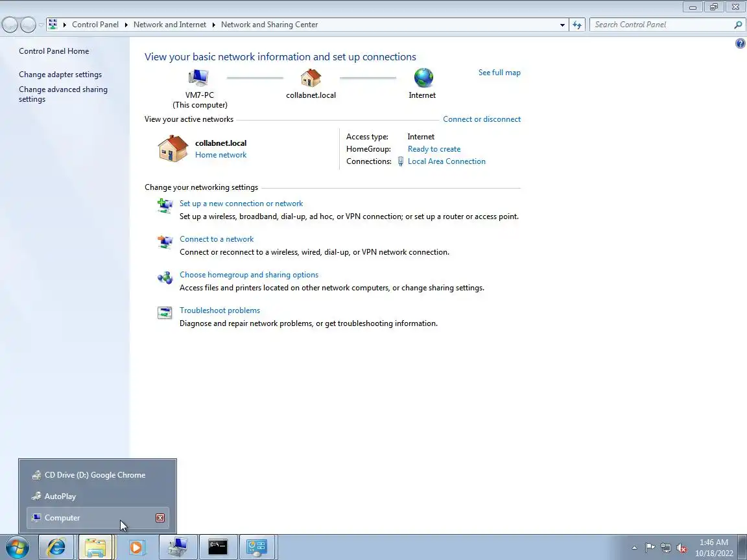Image resolution: width=747 pixels, height=560 pixels.
Task: Focus the Search Control Panel field
Action: [662, 25]
